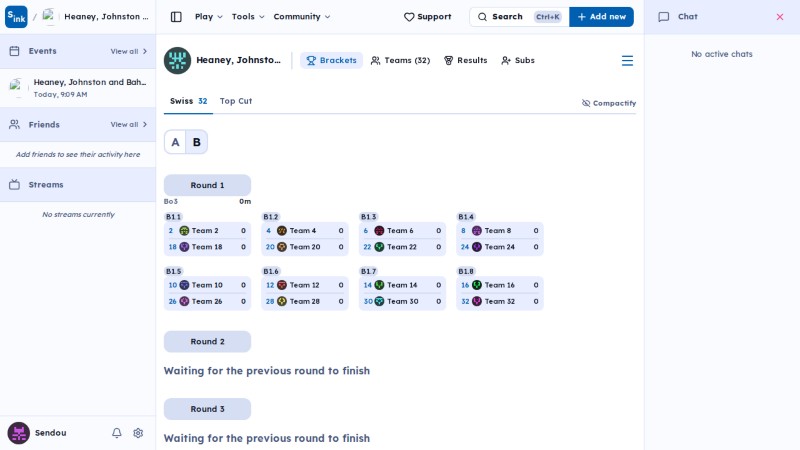Open the Heaney, Johnston event entry
The image size is (800, 450).
pyautogui.click(x=78, y=88)
